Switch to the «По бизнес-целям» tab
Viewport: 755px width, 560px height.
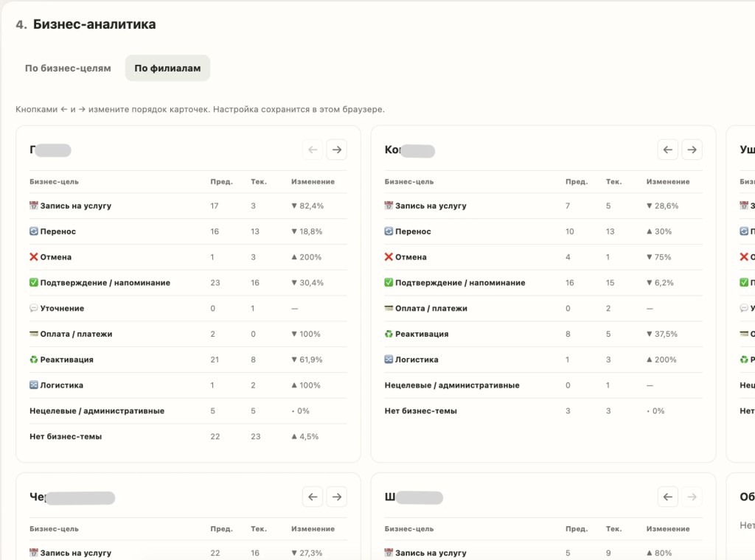(68, 69)
